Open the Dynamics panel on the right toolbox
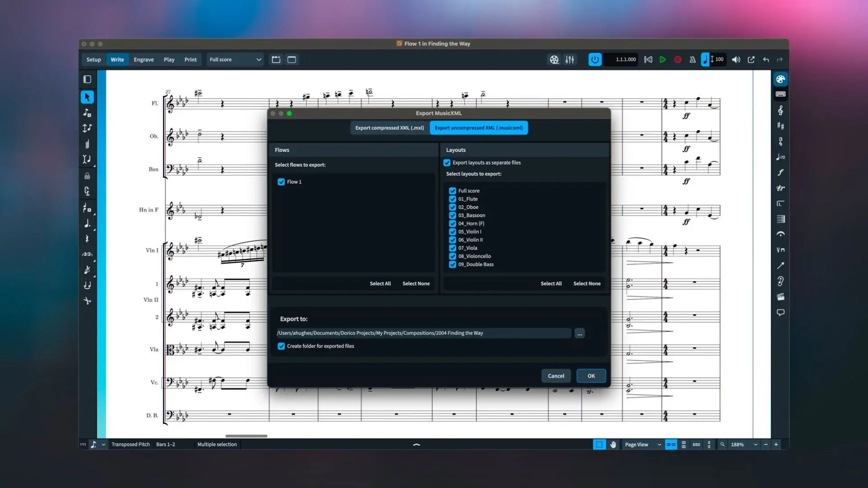Image resolution: width=868 pixels, height=488 pixels. (781, 173)
